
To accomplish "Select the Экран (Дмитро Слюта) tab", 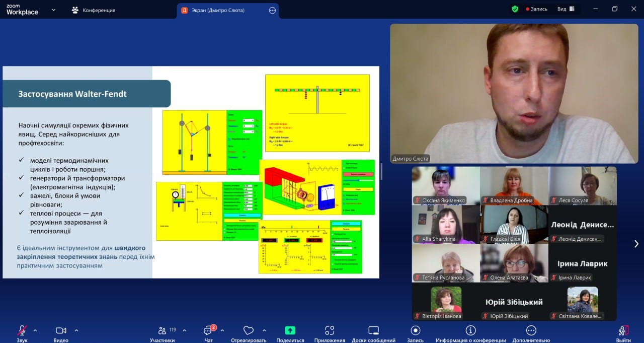I will click(221, 10).
